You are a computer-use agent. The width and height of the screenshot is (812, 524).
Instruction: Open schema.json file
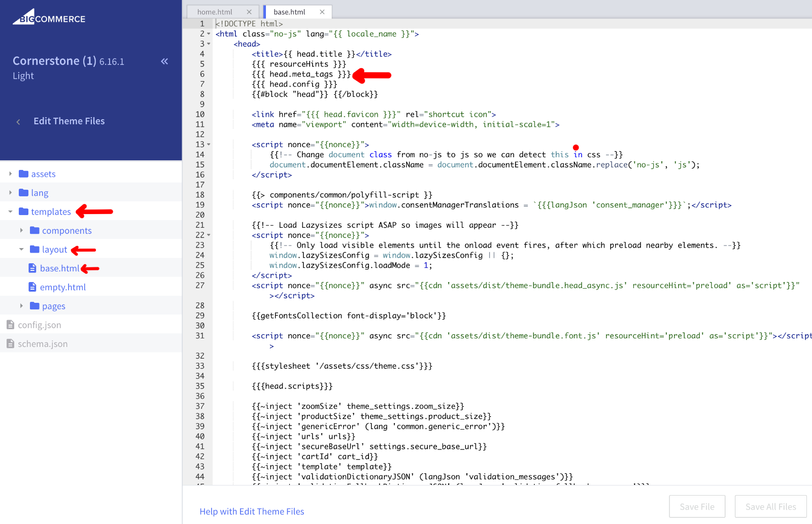(x=43, y=344)
